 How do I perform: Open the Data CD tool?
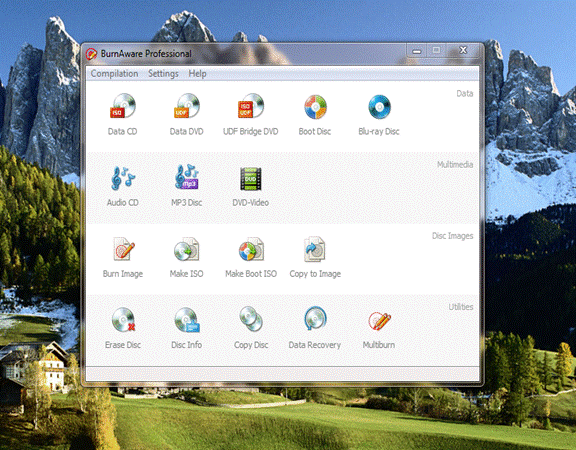[x=123, y=115]
